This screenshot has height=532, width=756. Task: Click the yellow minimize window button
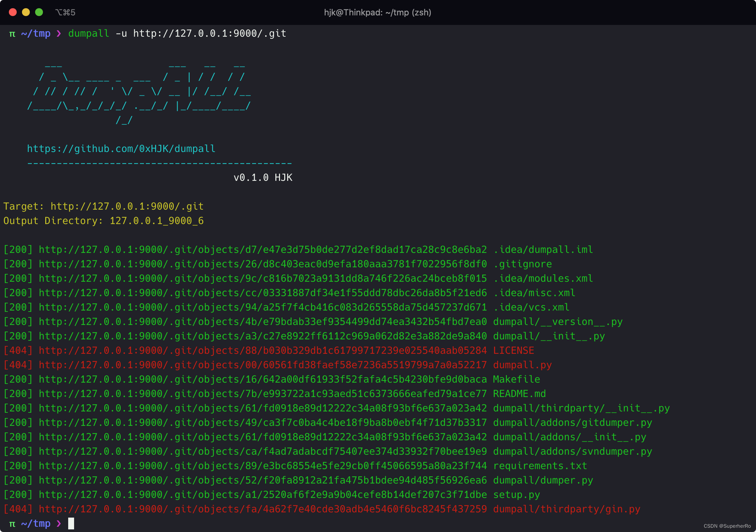(x=26, y=12)
